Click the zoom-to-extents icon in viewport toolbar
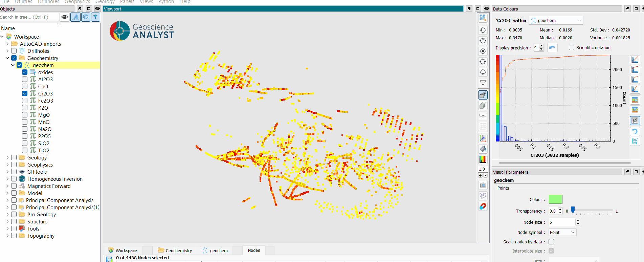The width and height of the screenshot is (644, 262). 483,18
